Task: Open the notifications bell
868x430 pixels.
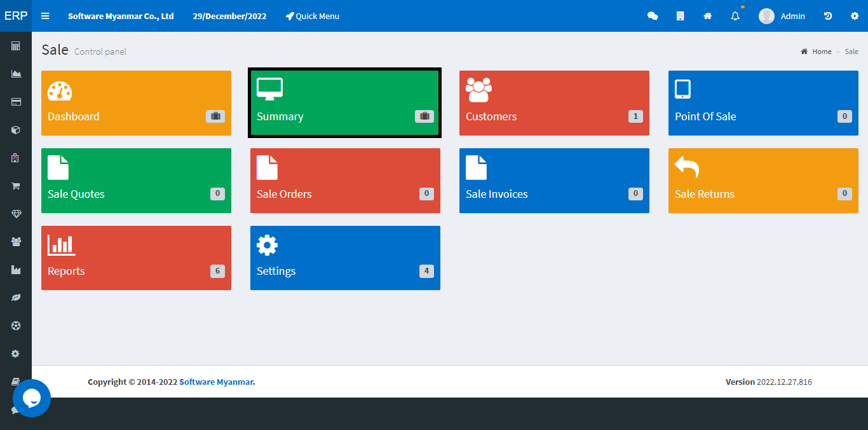Action: pos(735,16)
